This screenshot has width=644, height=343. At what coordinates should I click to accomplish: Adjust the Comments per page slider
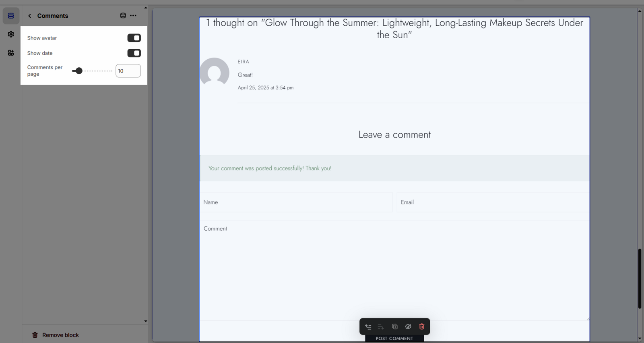tap(79, 71)
